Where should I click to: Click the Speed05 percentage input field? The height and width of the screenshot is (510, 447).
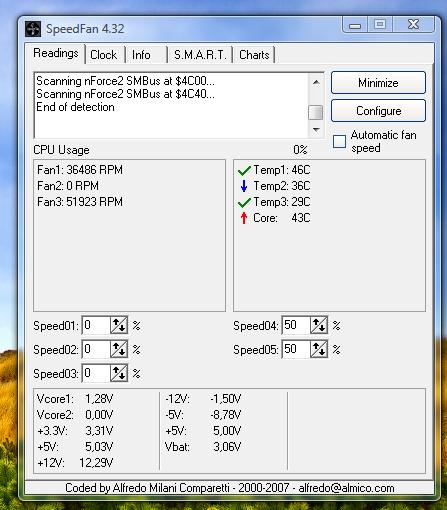point(296,349)
